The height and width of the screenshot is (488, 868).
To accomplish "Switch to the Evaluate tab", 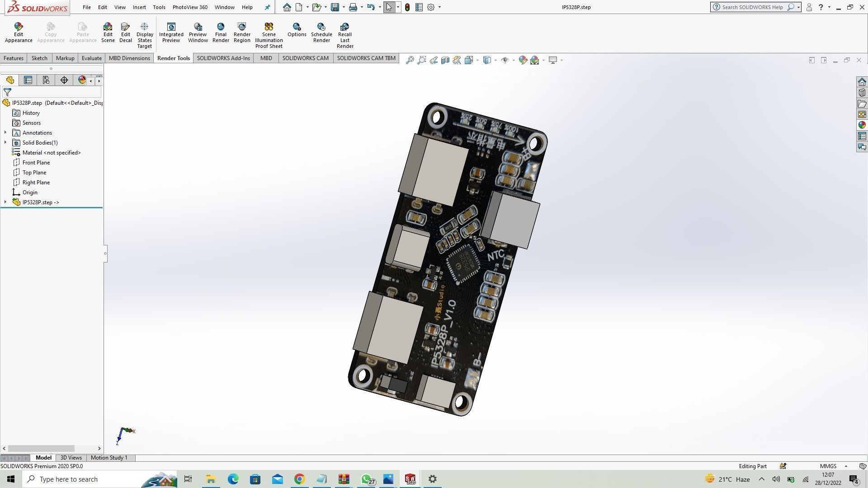I will [91, 58].
